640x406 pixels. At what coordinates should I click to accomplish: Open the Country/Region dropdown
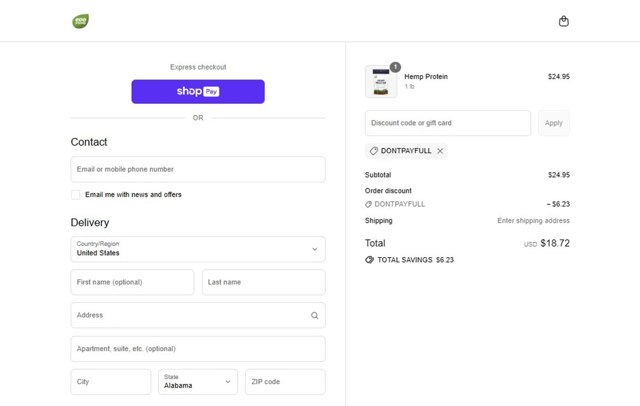[x=198, y=249]
